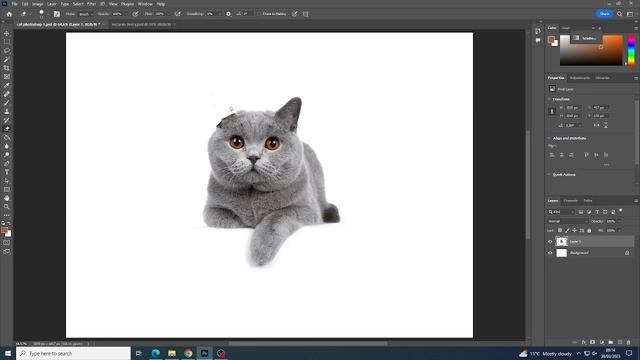Viewport: 640px width, 360px height.
Task: Toggle airbrush-style build-up in options bar
Action: point(178,14)
